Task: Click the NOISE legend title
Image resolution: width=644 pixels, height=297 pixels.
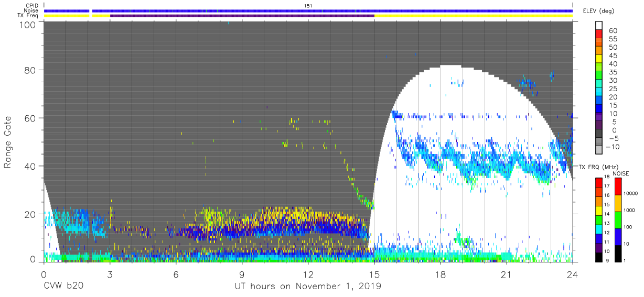Action: 620,173
